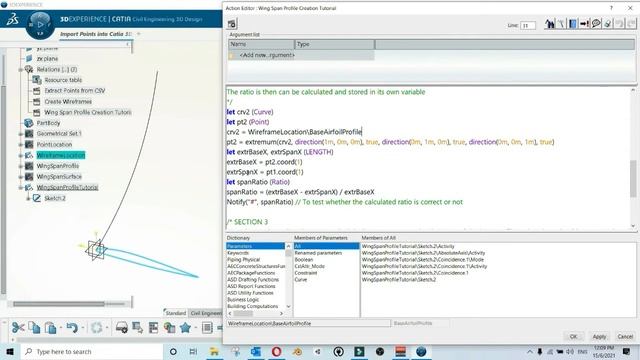Click the icon above the Argument list
Viewport: 640px width, 360px height.
[232, 24]
